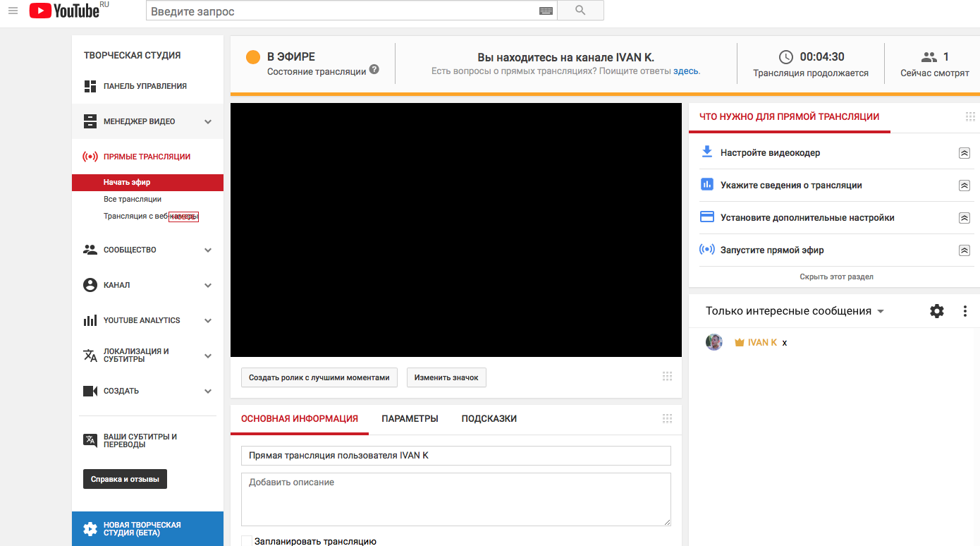Viewport: 980px width, 546px height.
Task: Grab the info tabs panel drag handle
Action: (x=667, y=418)
